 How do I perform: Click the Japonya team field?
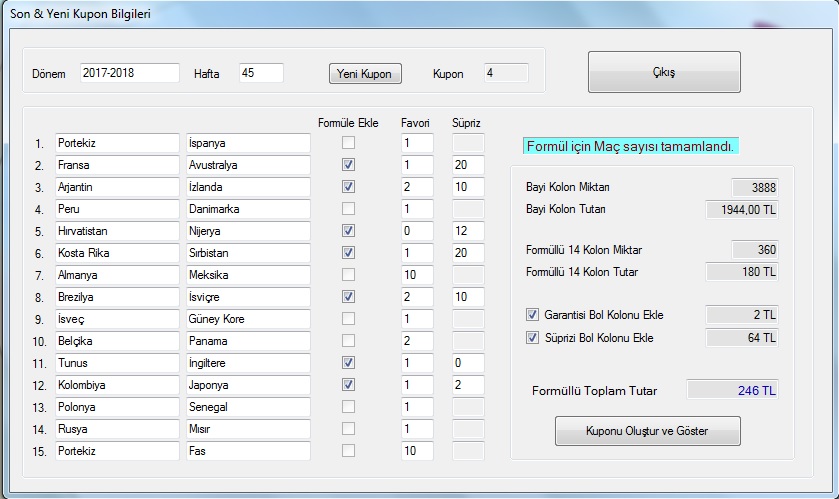[248, 385]
